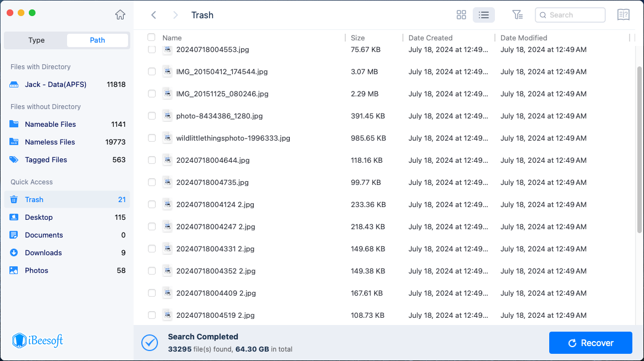
Task: Click the Nameless Files folder icon
Action: tap(14, 142)
